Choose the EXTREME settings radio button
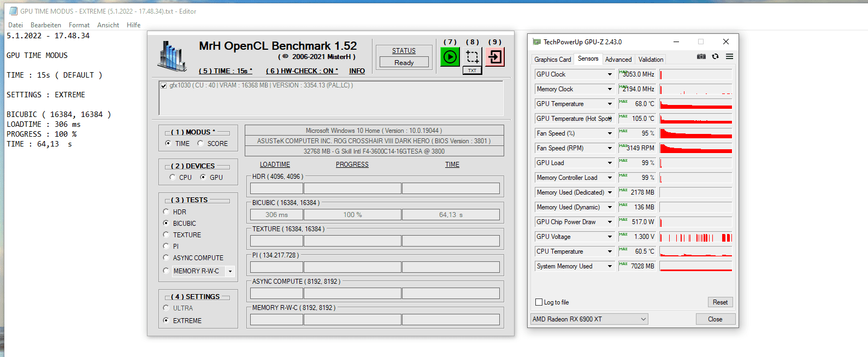 [x=166, y=320]
